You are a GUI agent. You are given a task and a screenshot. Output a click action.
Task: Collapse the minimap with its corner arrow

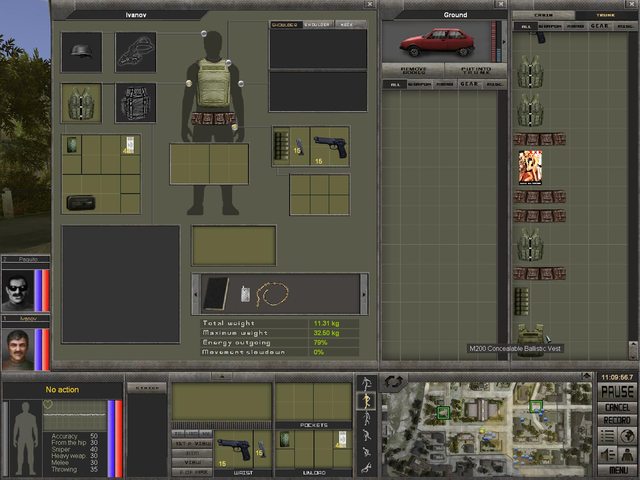(587, 376)
